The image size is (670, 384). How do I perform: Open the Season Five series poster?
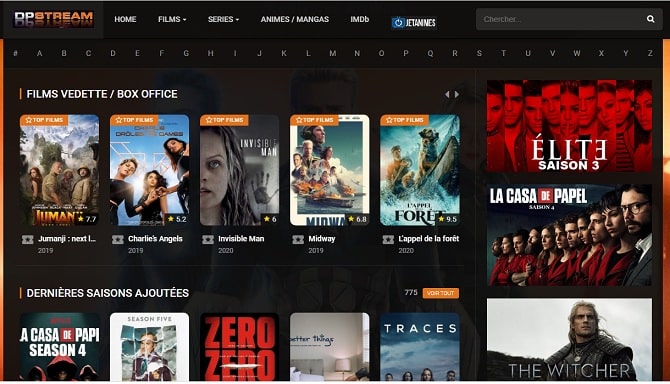pos(150,347)
